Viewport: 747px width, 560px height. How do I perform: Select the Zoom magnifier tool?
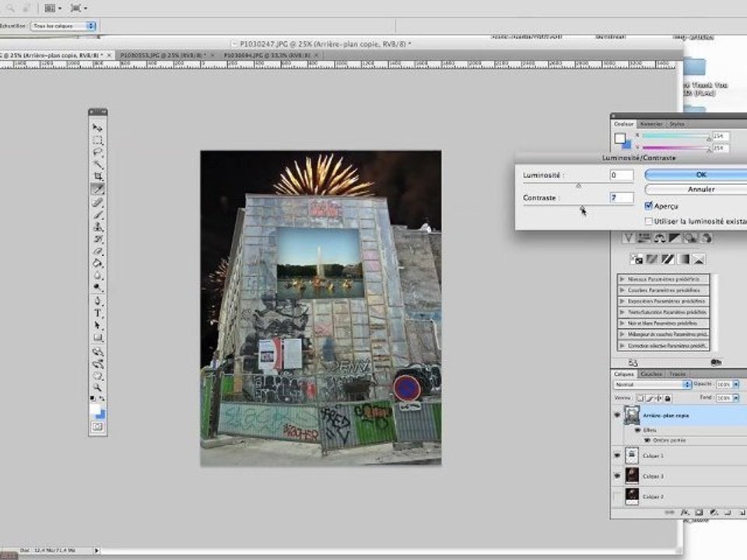[x=98, y=387]
